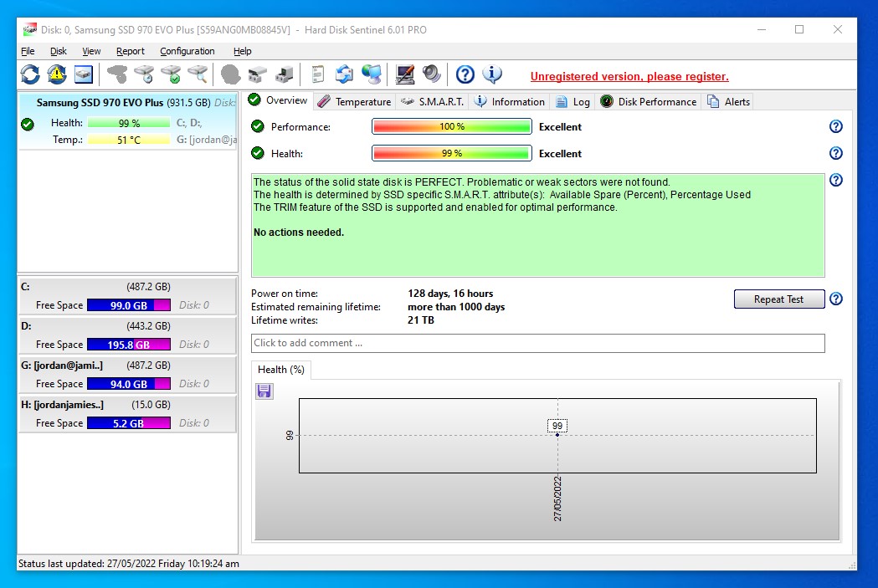
Task: Switch to the S.M.A.R.T. tab
Action: (x=432, y=102)
